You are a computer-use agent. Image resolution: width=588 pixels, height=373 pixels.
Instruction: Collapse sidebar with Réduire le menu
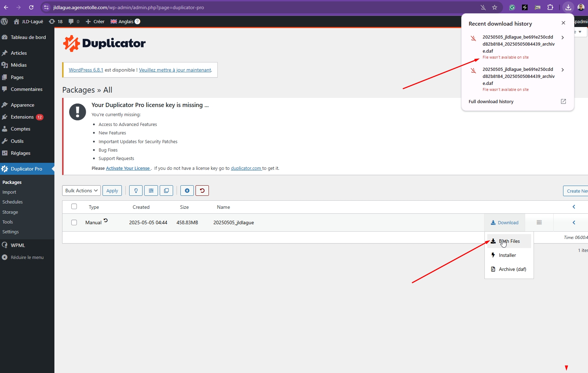tap(27, 257)
